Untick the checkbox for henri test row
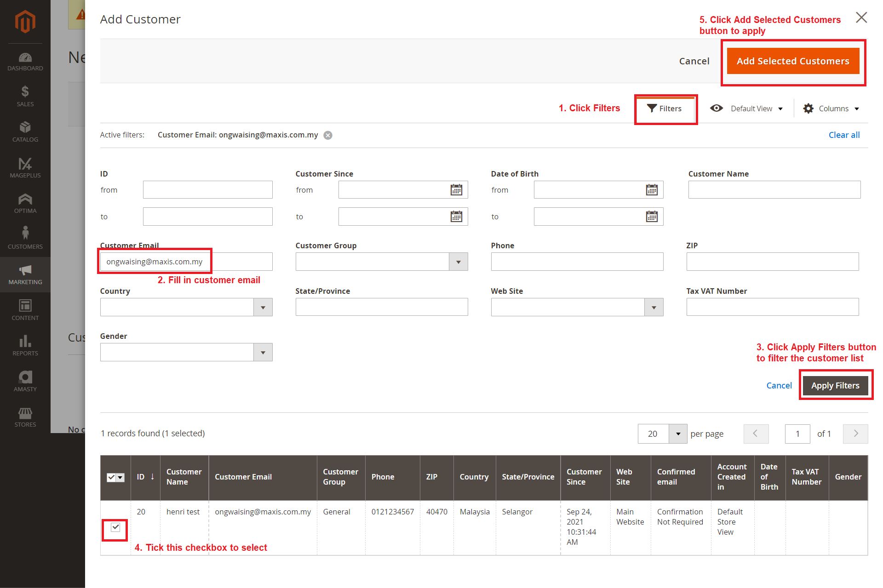 (115, 527)
